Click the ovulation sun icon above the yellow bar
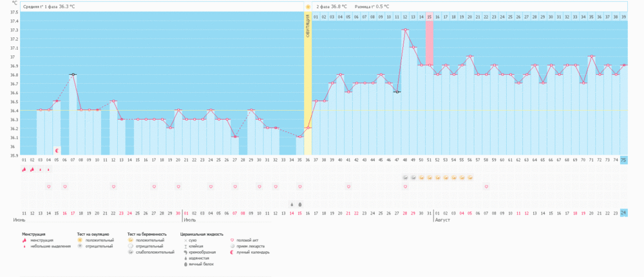The width and height of the screenshot is (644, 277). tap(308, 6)
